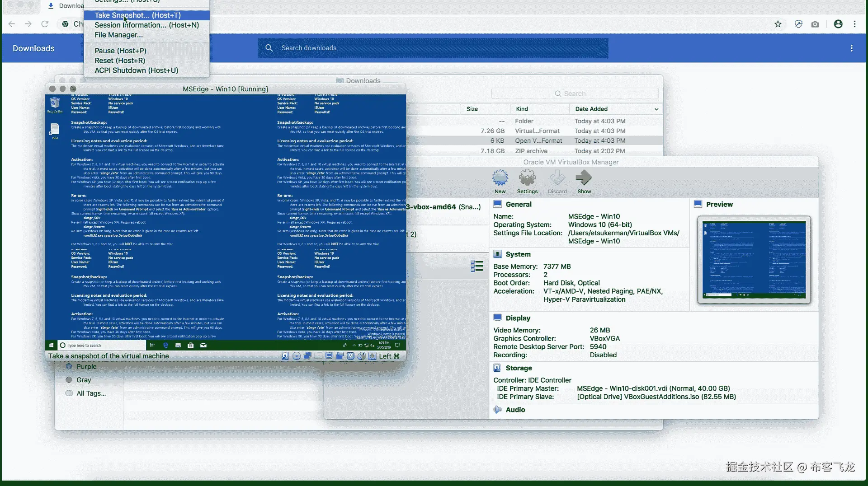
Task: Open Settings gear in VirtualBox Manager toolbar
Action: click(x=527, y=182)
